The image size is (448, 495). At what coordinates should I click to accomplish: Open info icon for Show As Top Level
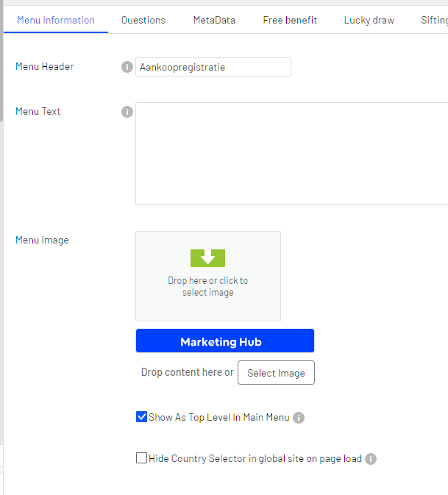(299, 418)
